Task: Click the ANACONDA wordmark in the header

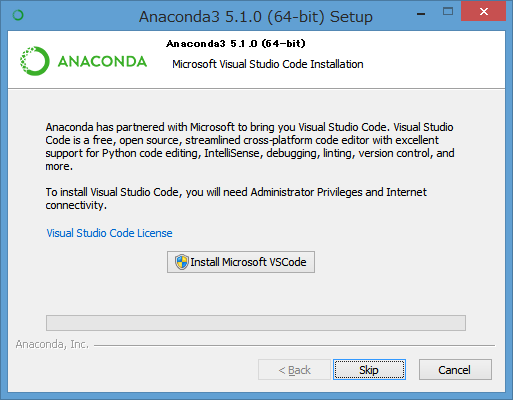Action: [102, 62]
